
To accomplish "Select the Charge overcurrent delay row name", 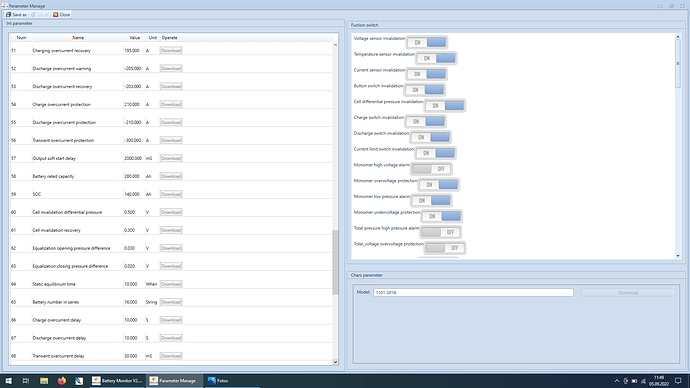I will (56, 320).
